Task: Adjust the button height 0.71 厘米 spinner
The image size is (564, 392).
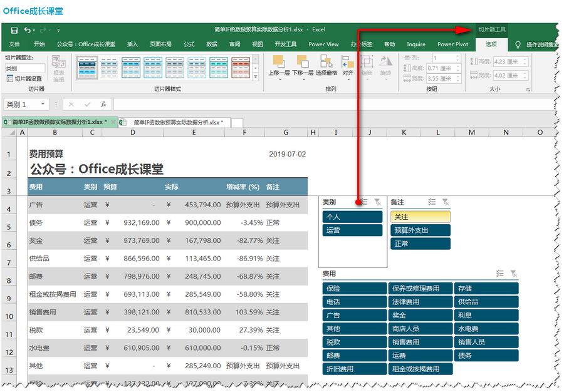Action: click(457, 68)
